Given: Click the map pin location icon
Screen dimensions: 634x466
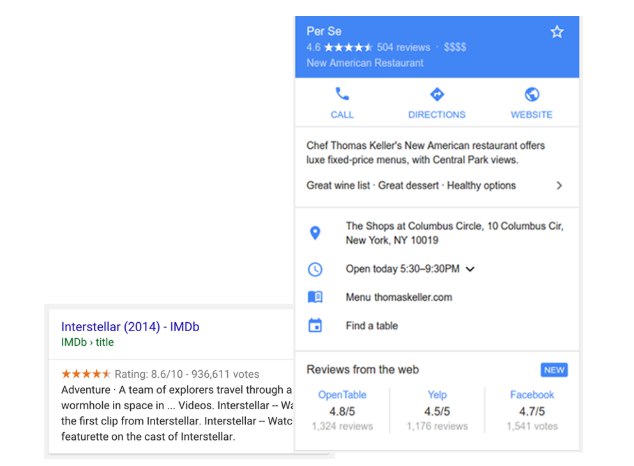Looking at the screenshot, I should 315,233.
